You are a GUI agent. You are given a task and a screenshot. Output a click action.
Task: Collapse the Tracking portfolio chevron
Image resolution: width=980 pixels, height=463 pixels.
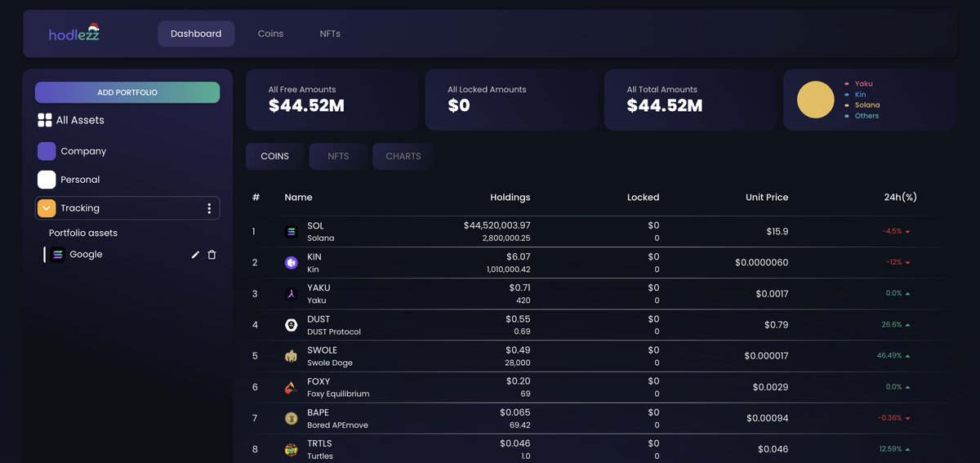pos(47,208)
